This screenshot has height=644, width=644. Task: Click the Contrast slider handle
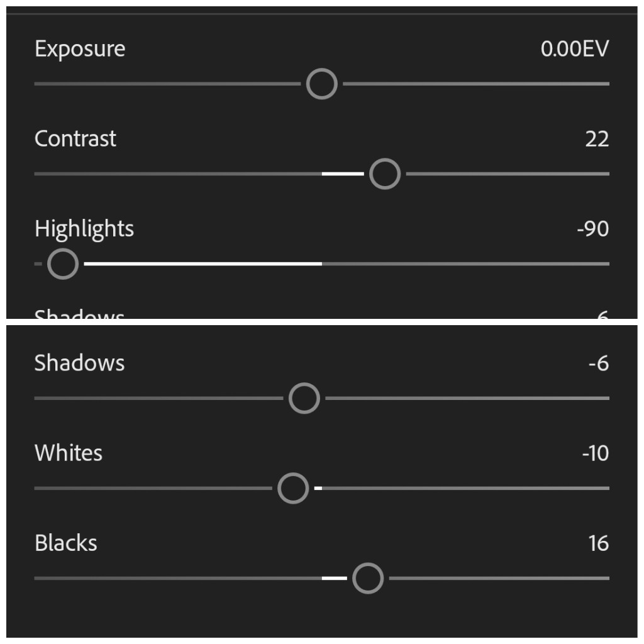385,174
